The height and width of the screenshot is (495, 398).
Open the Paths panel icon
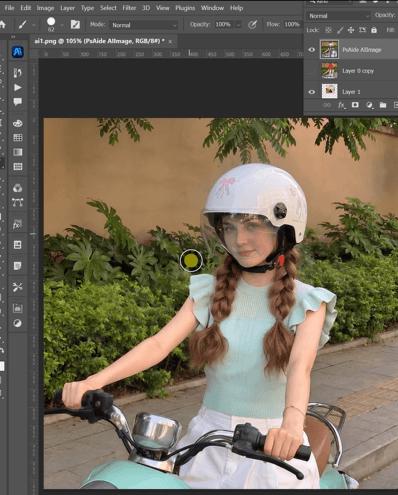point(17,202)
